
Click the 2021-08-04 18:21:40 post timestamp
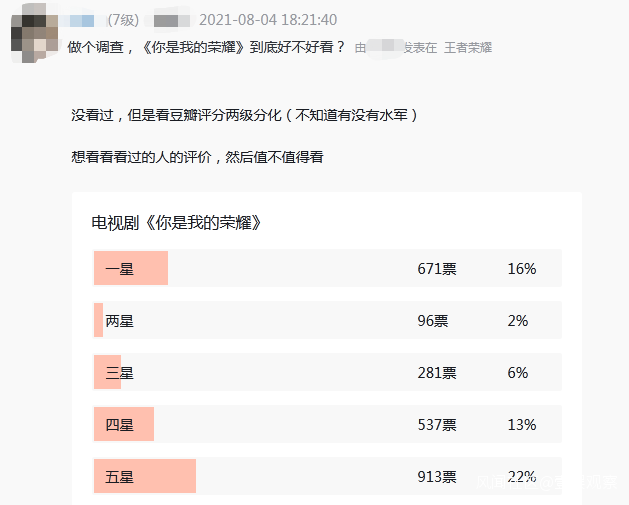[x=268, y=20]
